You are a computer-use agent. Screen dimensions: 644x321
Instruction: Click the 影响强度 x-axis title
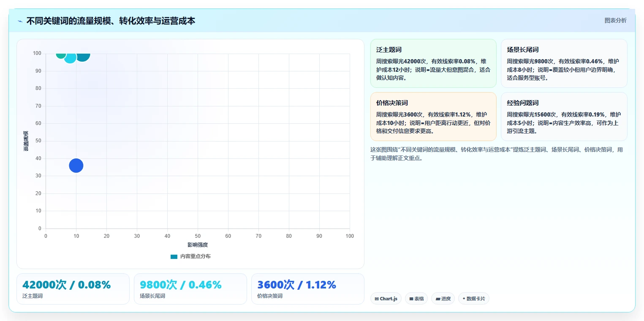[198, 245]
